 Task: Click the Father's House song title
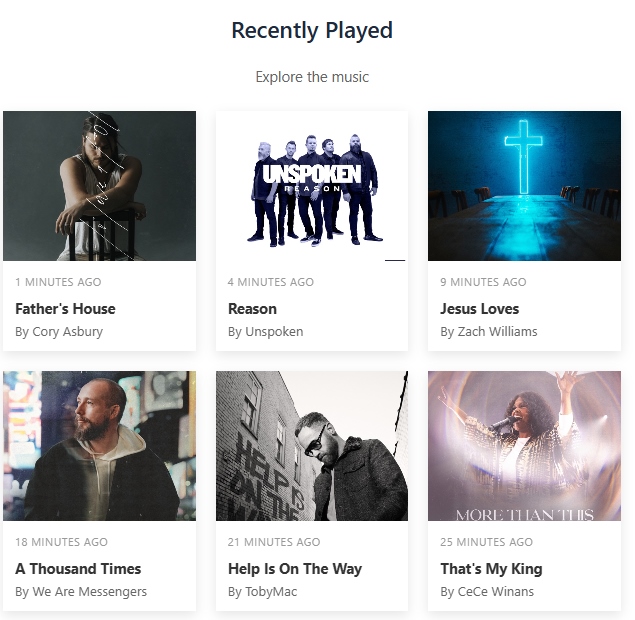(x=65, y=309)
